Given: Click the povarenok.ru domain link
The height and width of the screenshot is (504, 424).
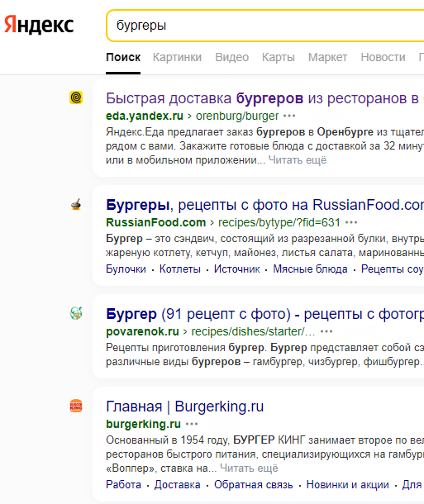Looking at the screenshot, I should [142, 331].
